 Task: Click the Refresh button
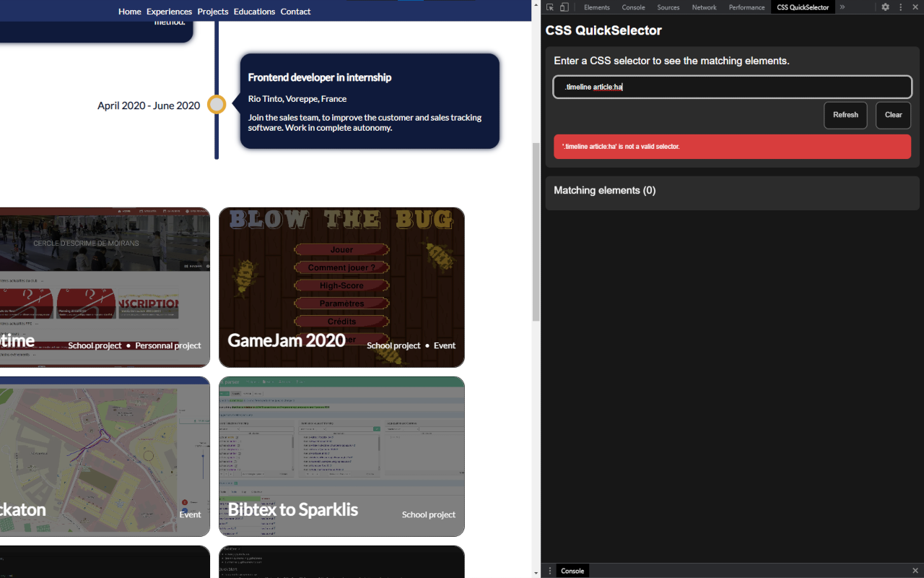[845, 115]
